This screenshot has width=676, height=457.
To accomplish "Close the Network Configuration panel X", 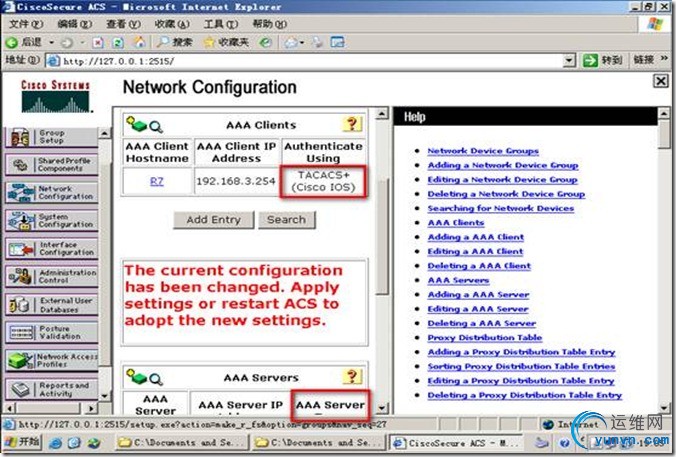I will pos(661,81).
